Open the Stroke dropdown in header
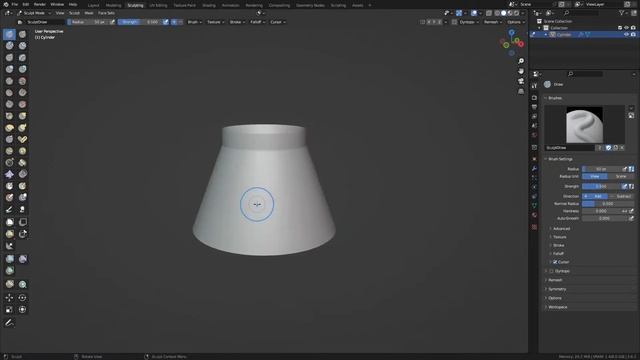 pos(237,22)
